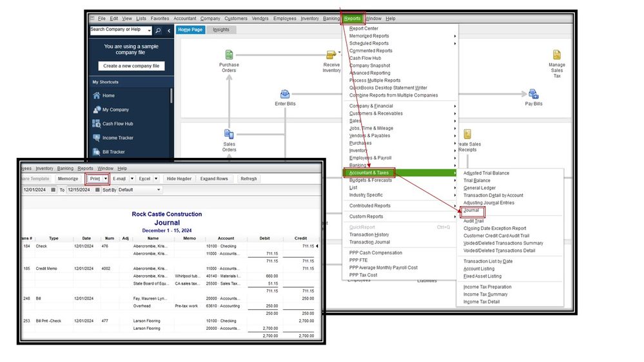
Task: Open the To date calendar icon
Action: (x=97, y=189)
